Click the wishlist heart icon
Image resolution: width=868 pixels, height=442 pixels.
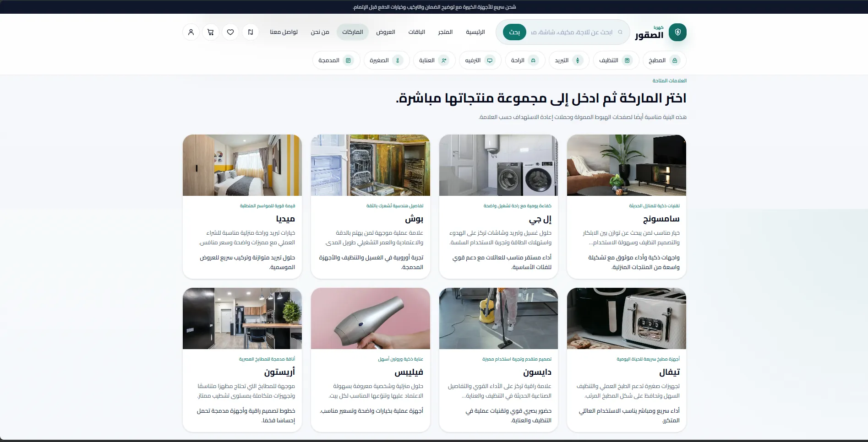[x=230, y=32]
